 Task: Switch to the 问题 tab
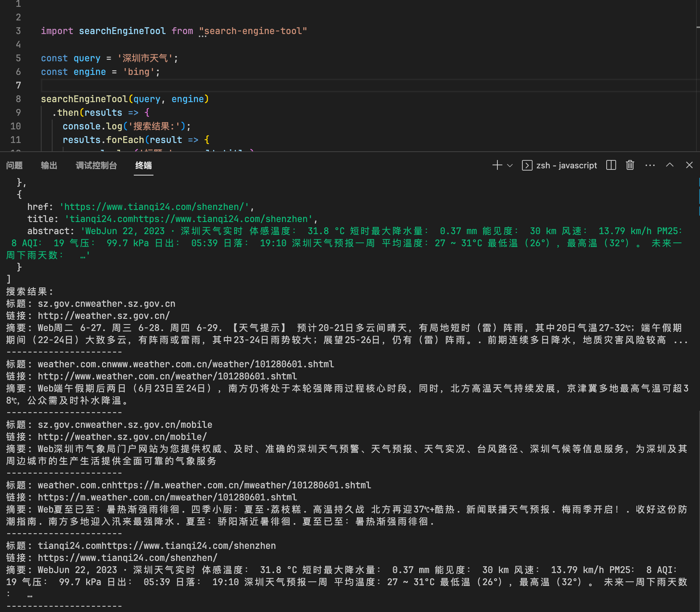coord(14,165)
